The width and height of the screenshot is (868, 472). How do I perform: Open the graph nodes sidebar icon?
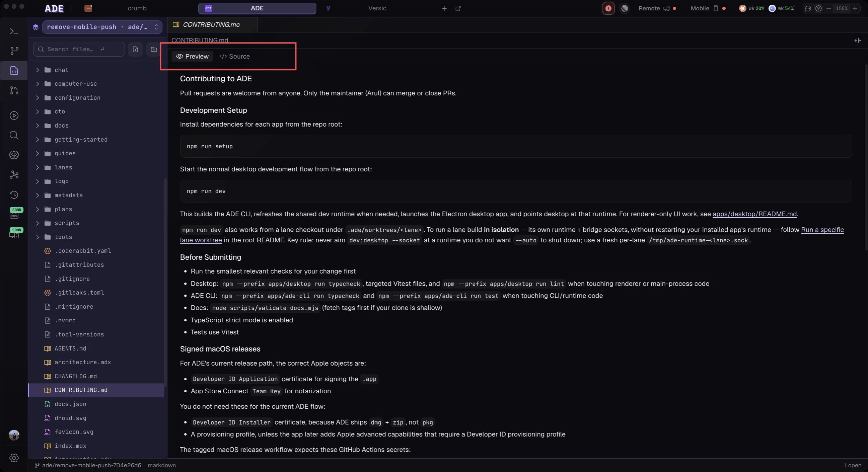(x=14, y=175)
